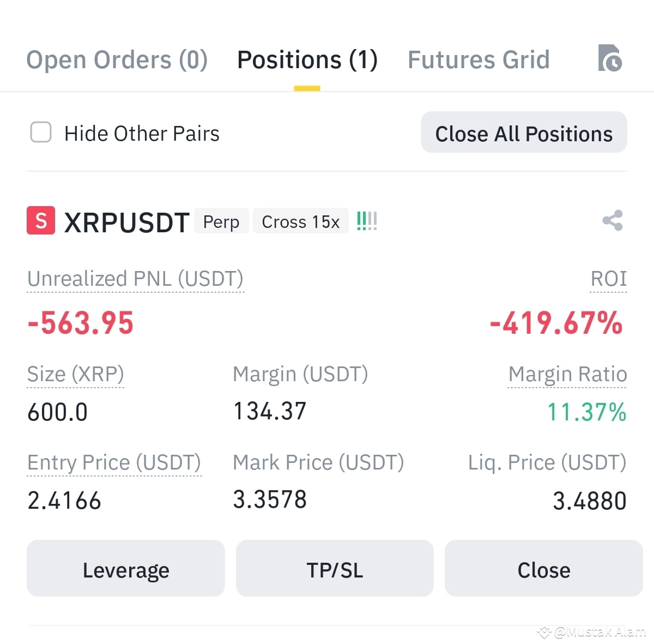The width and height of the screenshot is (654, 644).
Task: Tap the share icon for XRPUSDT position
Action: click(x=613, y=220)
